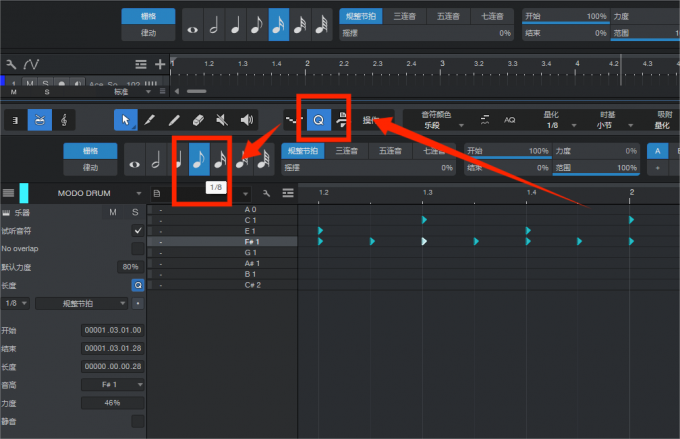Switch to drum editor view icon

(39, 120)
